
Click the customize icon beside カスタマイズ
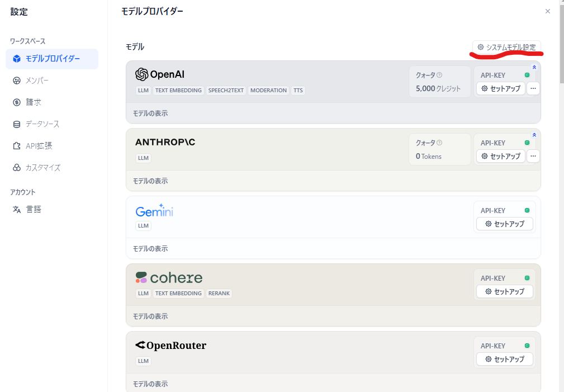17,168
